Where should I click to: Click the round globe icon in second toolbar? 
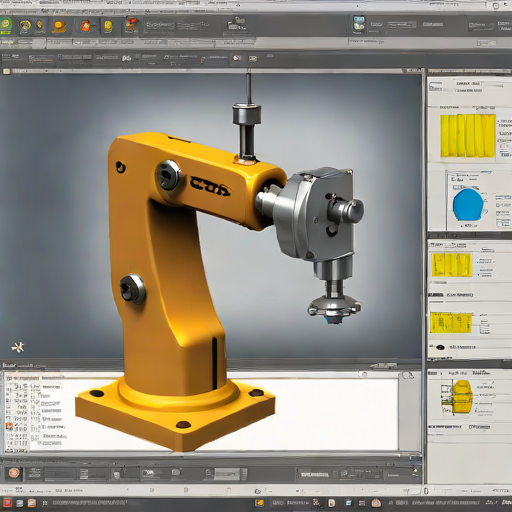[x=237, y=58]
